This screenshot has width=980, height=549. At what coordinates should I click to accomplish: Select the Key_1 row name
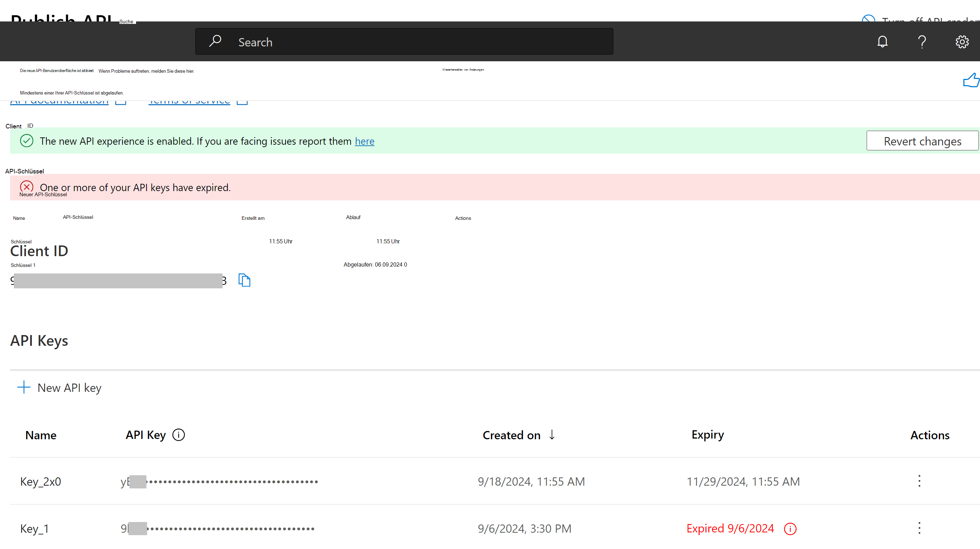pyautogui.click(x=35, y=529)
